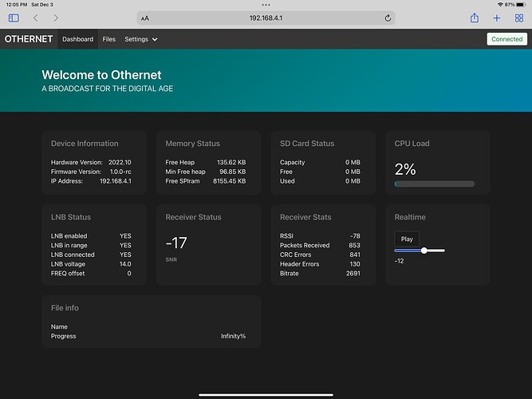
Task: Click the Realtime slider handle
Action: (x=424, y=251)
